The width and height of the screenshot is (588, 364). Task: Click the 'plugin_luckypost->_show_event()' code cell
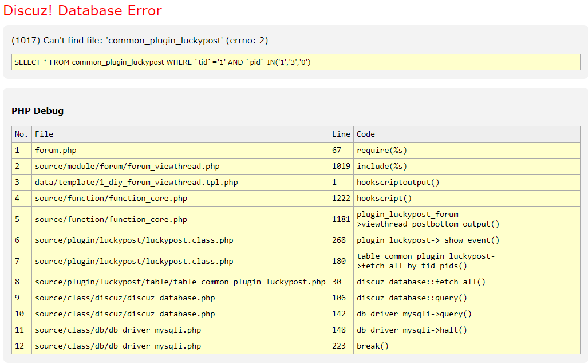(x=467, y=240)
